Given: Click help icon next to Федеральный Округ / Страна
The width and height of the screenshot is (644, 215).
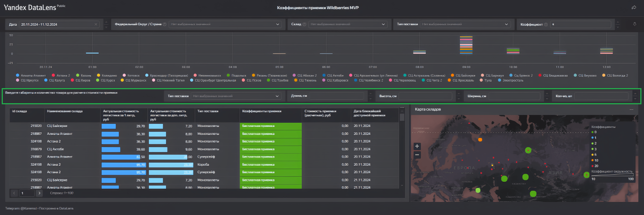Looking at the screenshot, I should [164, 24].
